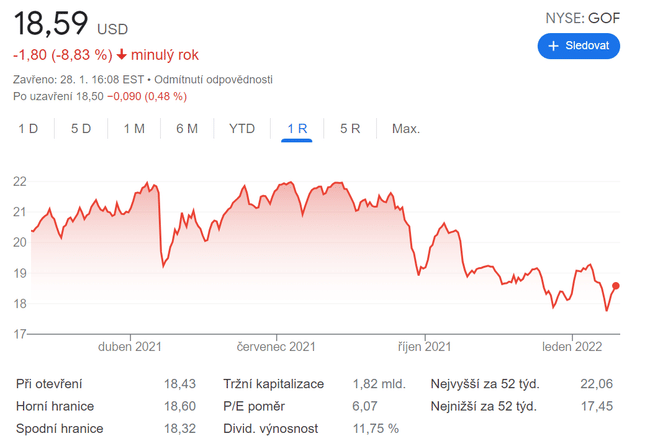Click the duben 2021 axis label
The height and width of the screenshot is (448, 650).
[129, 347]
